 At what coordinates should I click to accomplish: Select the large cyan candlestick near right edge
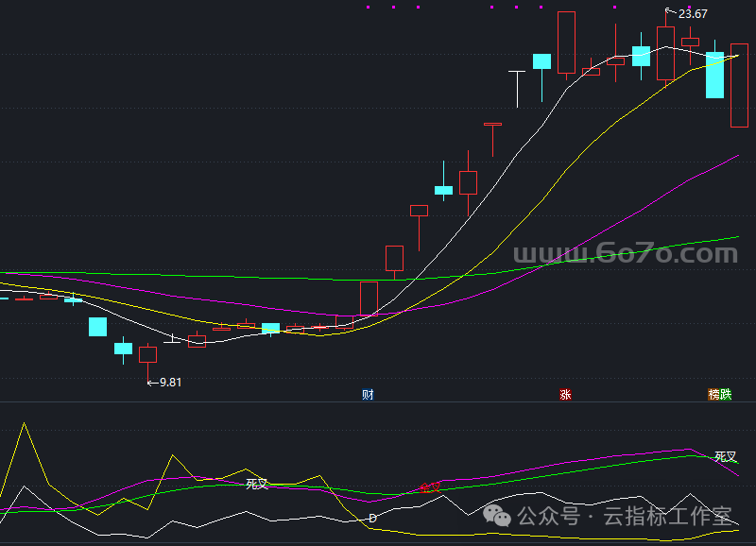point(715,75)
